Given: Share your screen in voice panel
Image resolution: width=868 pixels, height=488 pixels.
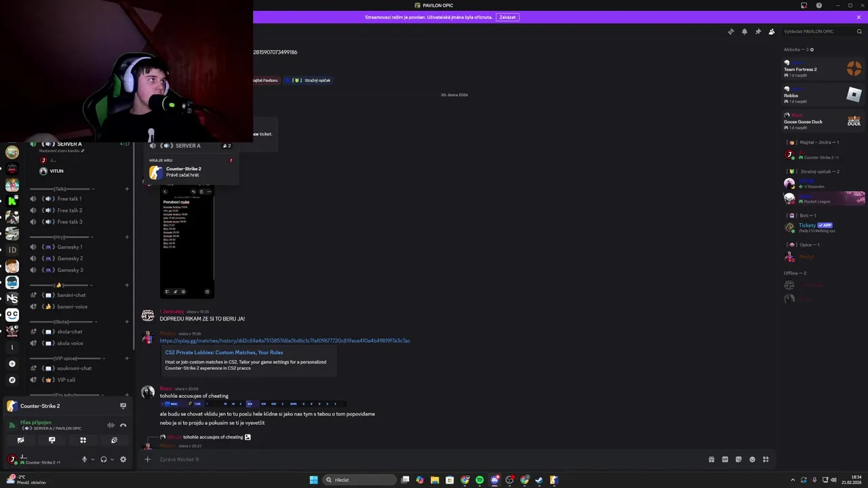Looking at the screenshot, I should 52,440.
